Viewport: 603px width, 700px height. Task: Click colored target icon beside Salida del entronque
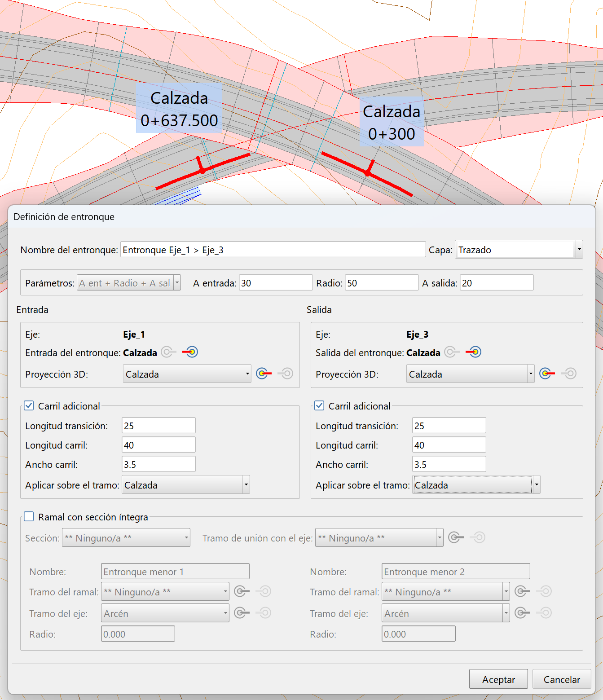473,352
